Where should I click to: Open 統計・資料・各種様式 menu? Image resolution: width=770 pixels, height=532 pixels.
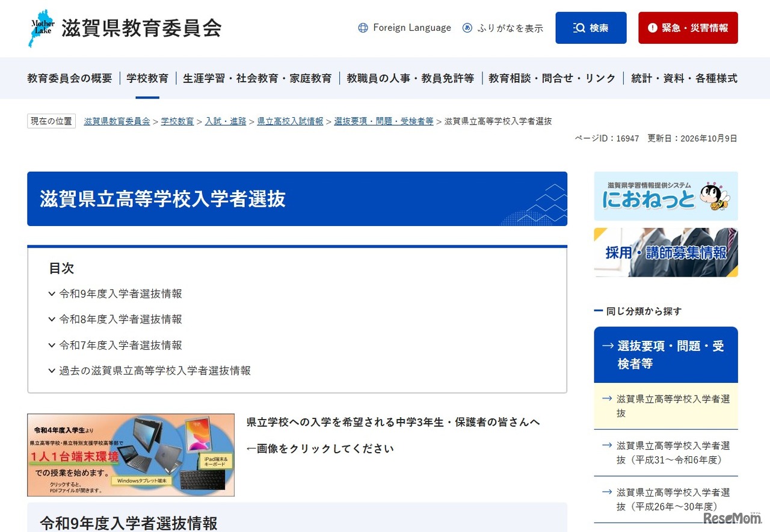tap(684, 78)
